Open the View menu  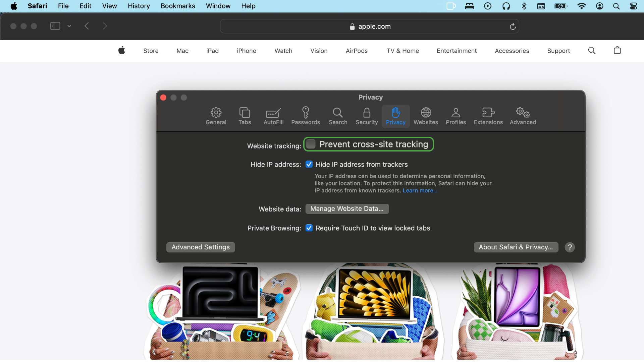[109, 6]
